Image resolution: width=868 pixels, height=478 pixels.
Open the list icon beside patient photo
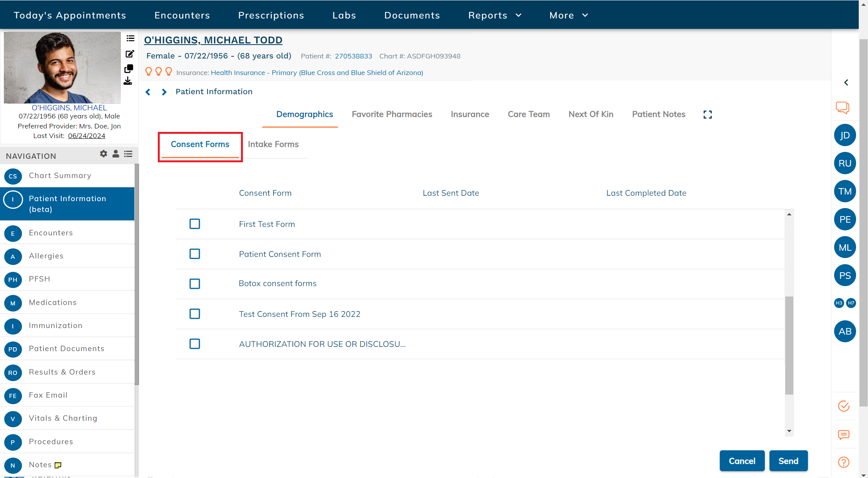point(130,38)
